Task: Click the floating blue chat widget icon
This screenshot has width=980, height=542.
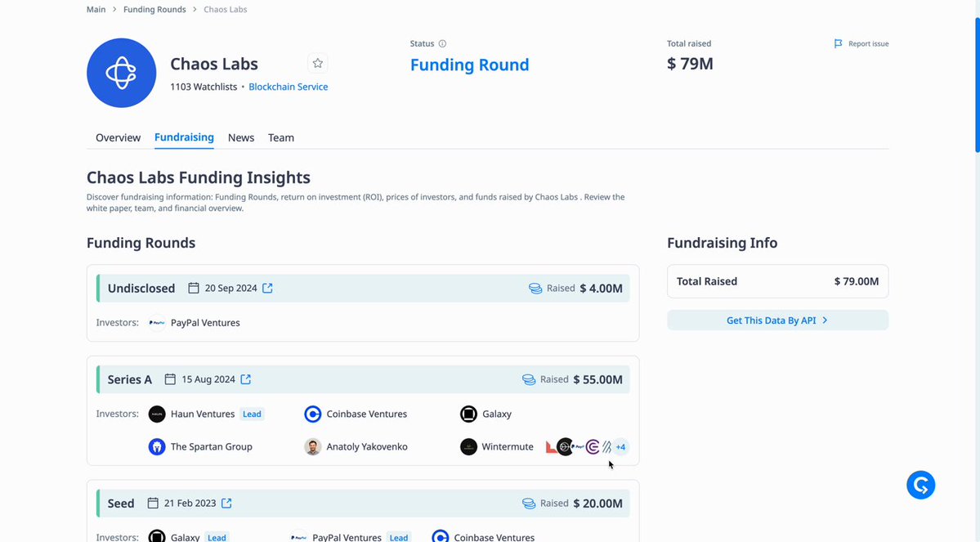Action: tap(920, 485)
